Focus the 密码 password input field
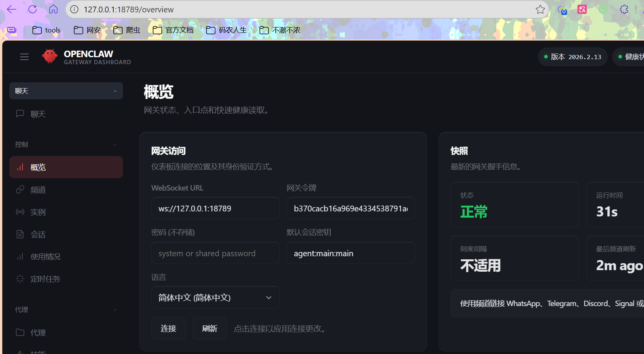The height and width of the screenshot is (354, 644). pyautogui.click(x=215, y=253)
